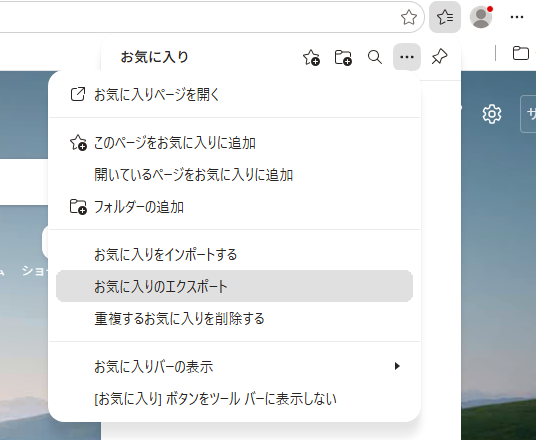Click add-this-page star icon in お気に入り panel

click(x=311, y=57)
